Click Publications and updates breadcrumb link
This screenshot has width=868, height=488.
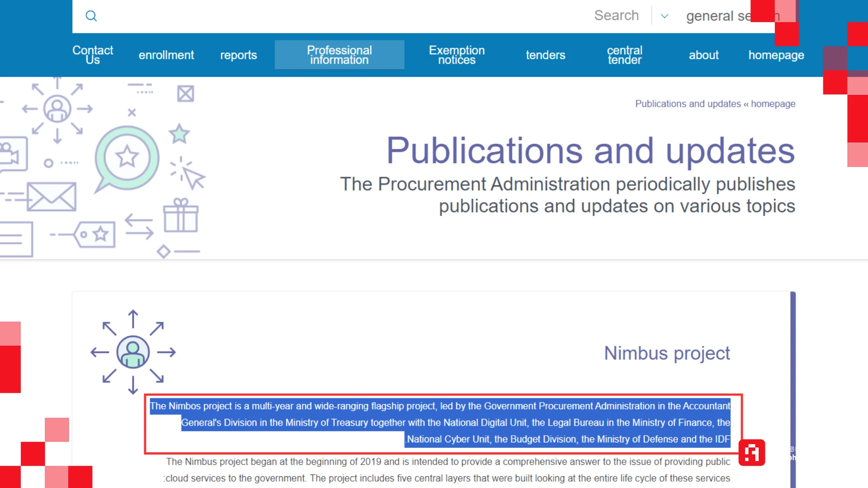688,104
